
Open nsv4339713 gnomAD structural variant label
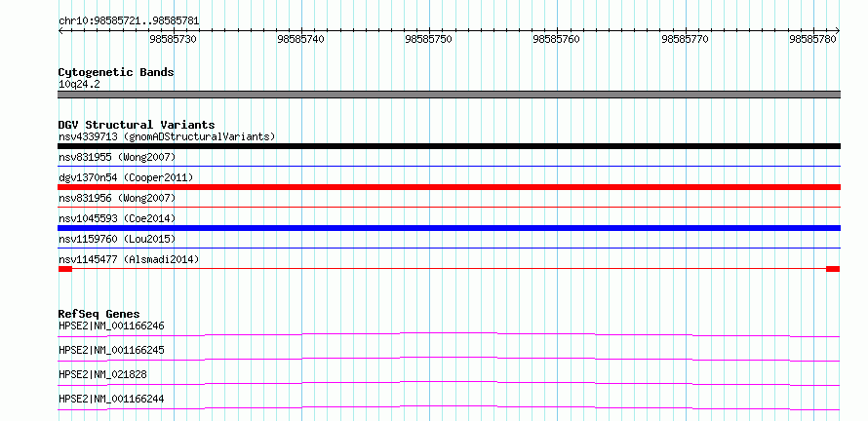[x=167, y=136]
